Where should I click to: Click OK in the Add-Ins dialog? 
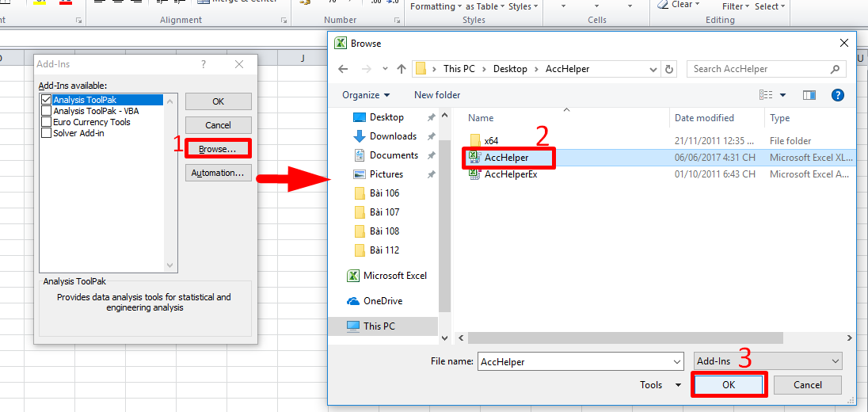[218, 101]
